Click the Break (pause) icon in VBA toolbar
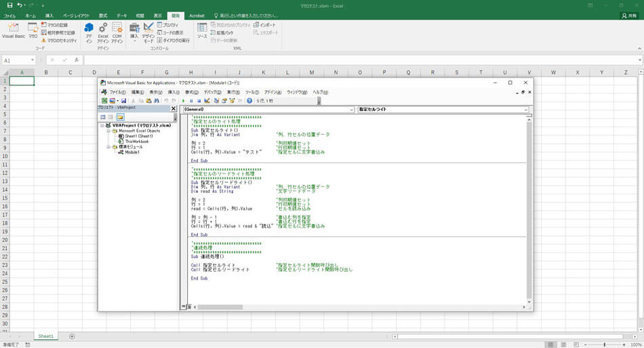Screen dimensions: 644x348 [191, 101]
